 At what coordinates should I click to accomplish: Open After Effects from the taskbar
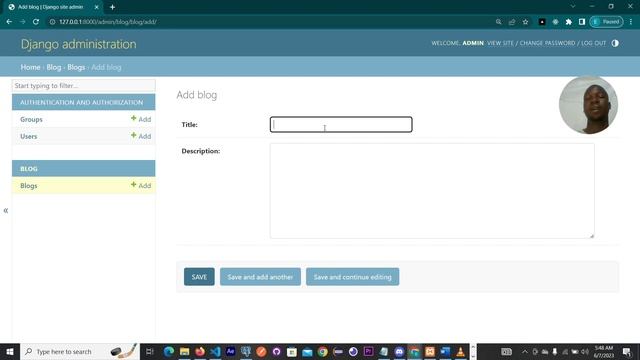pos(231,351)
